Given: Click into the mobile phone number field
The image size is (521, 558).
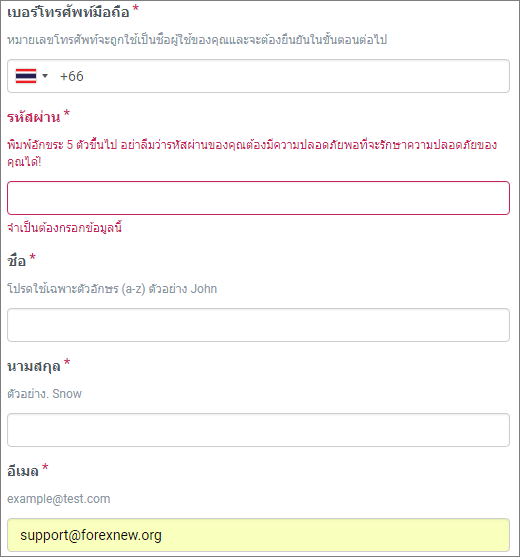Looking at the screenshot, I should [x=258, y=76].
